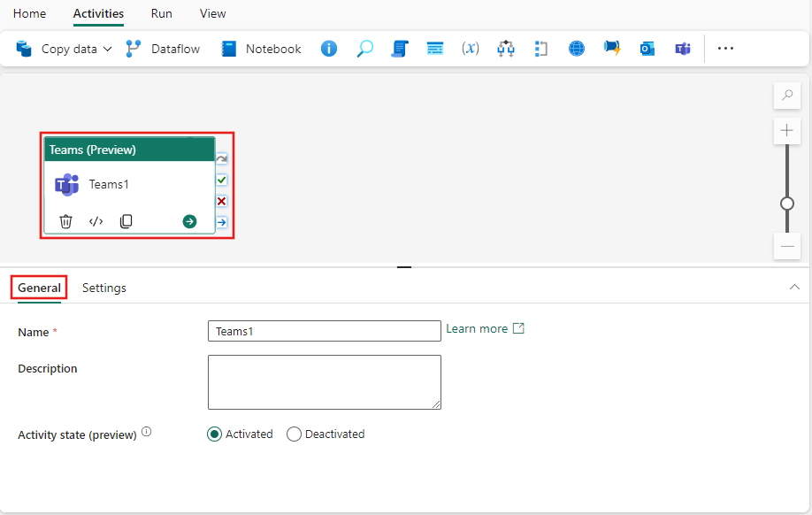Add the If condition branching activity
812x515 pixels.
coord(505,49)
